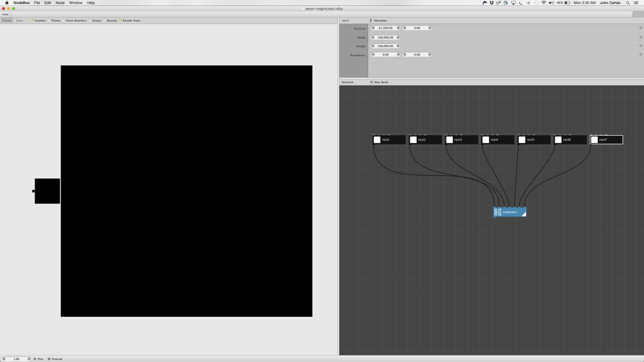Toggle the Handles checkbox

(x=32, y=21)
